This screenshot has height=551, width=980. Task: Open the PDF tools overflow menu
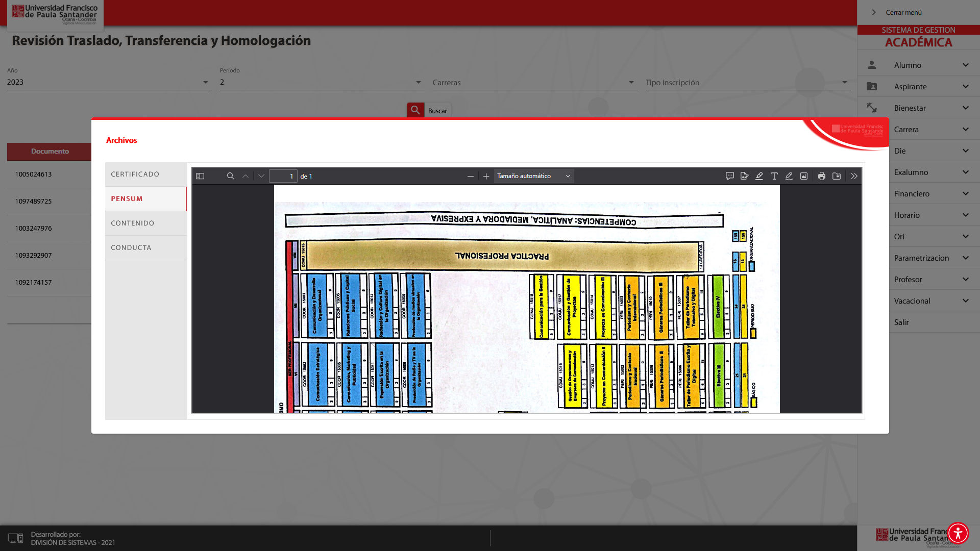854,176
